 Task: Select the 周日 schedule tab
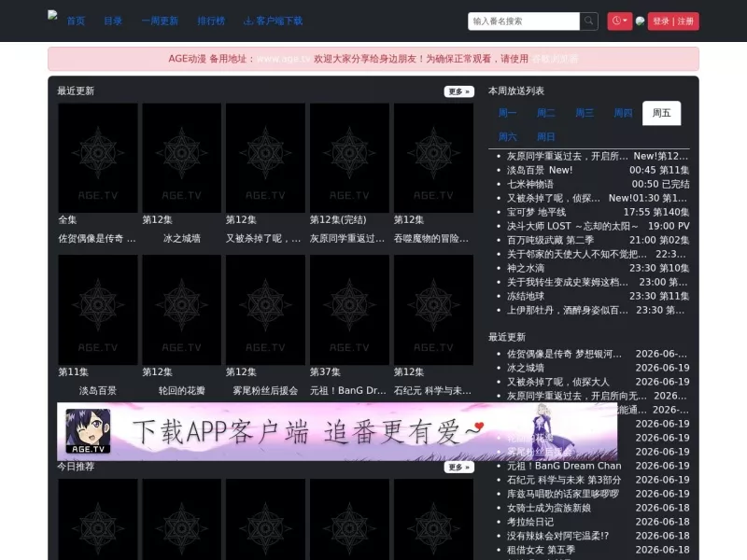(x=546, y=137)
